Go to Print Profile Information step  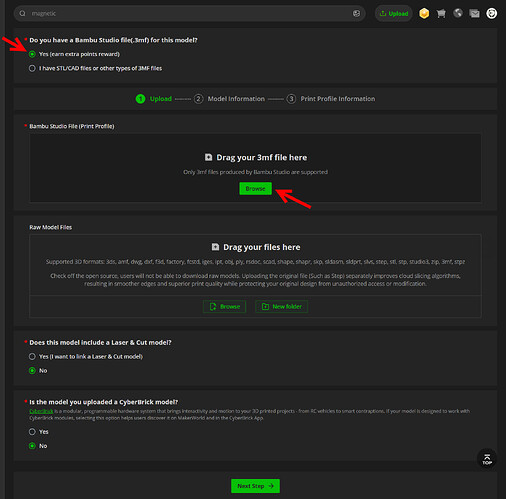331,99
